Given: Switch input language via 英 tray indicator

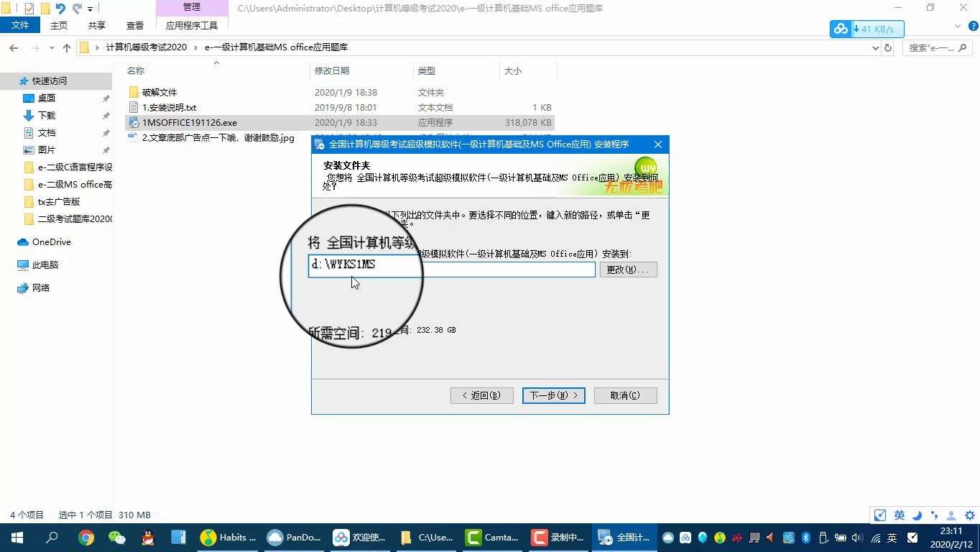Looking at the screenshot, I should 892,537.
